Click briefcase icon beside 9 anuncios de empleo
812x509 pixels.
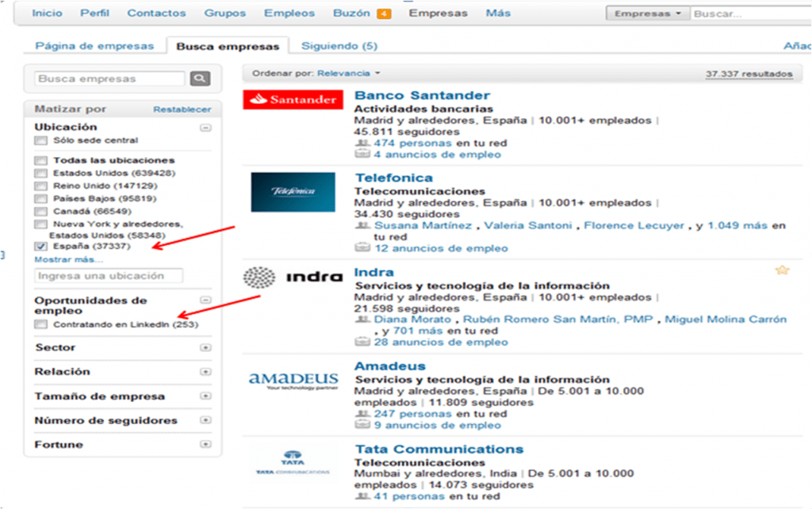(362, 425)
